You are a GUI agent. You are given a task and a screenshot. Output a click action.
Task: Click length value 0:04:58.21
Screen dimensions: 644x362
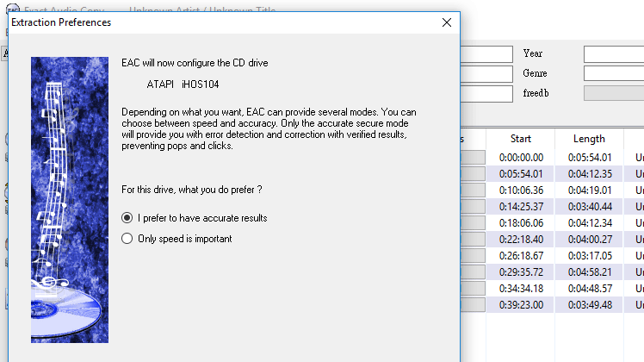[x=590, y=272]
